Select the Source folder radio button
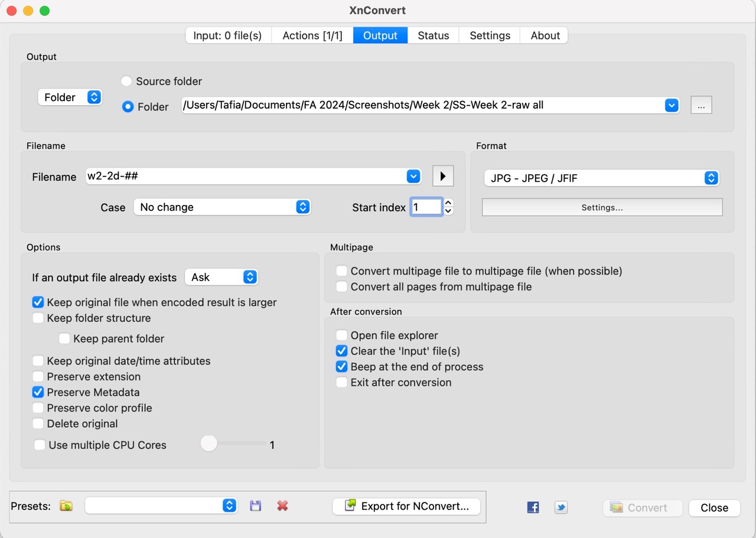This screenshot has height=538, width=756. point(126,81)
